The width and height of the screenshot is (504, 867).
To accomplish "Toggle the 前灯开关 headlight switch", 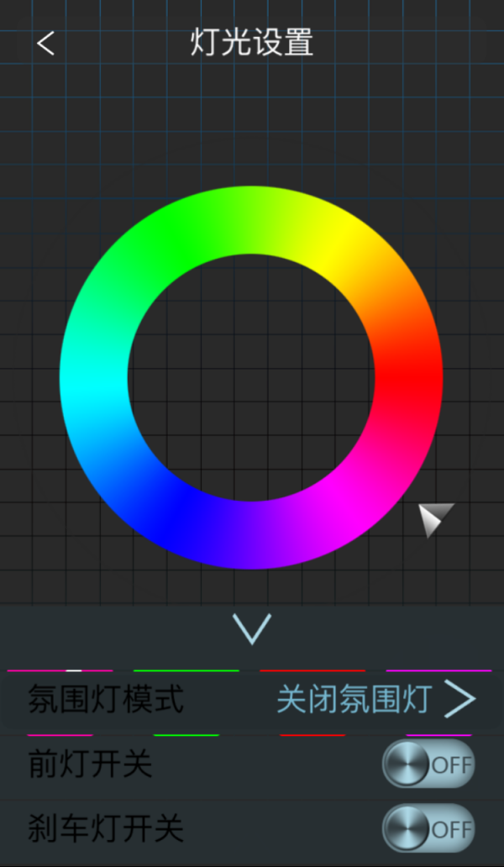I will pos(428,765).
